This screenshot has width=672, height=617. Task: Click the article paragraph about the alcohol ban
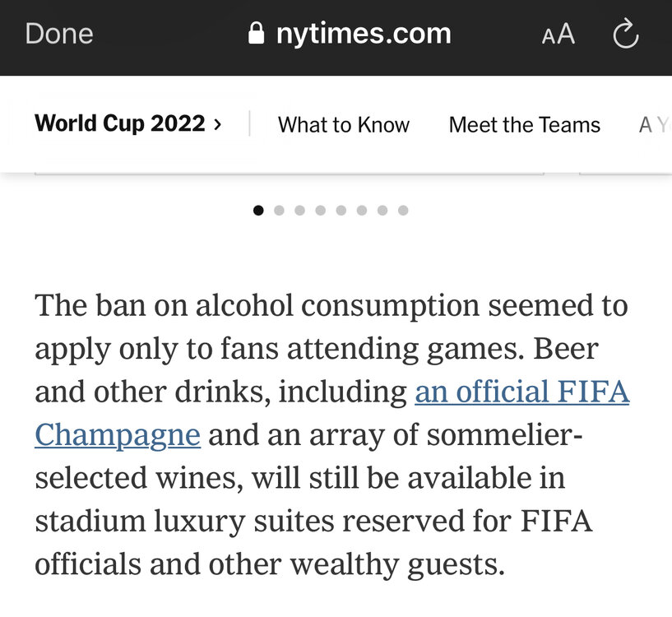click(x=329, y=478)
